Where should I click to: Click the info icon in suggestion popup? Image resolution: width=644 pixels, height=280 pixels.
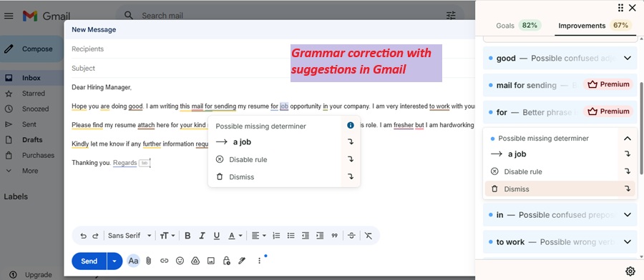pyautogui.click(x=351, y=126)
